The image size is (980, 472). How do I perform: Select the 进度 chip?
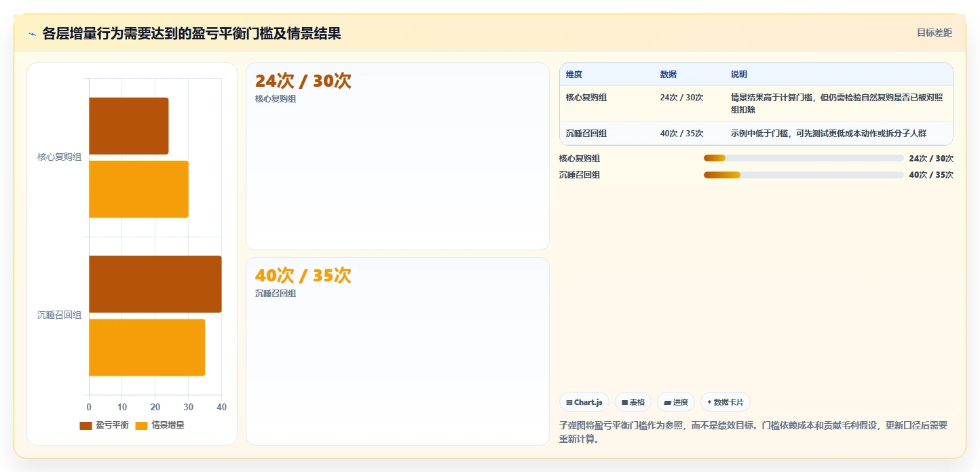(x=676, y=402)
